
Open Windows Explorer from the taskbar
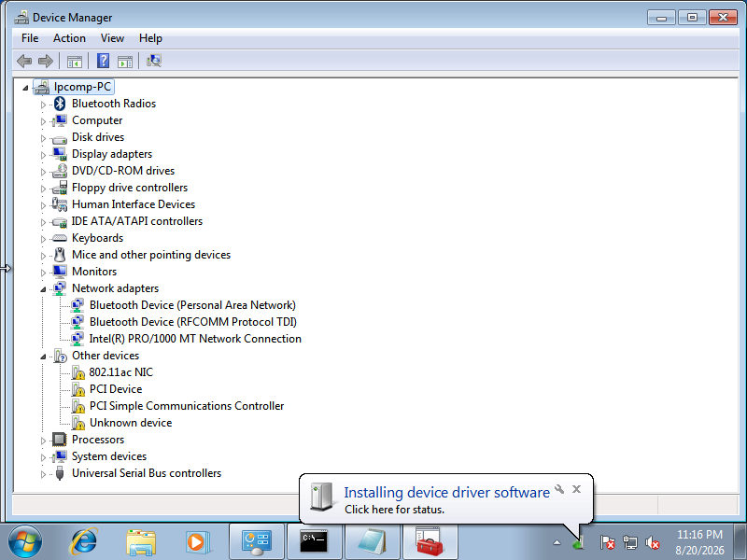141,542
